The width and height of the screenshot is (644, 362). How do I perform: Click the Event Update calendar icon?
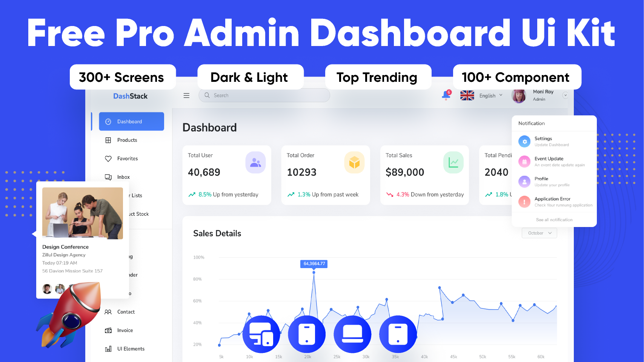tap(524, 161)
